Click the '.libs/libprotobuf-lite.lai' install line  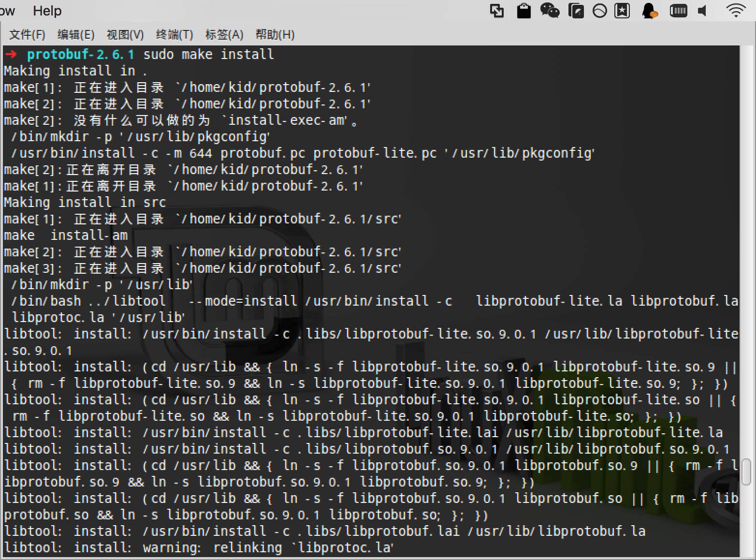click(x=363, y=432)
